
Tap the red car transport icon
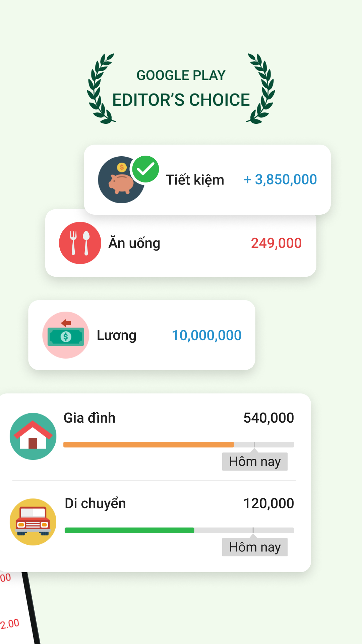click(x=33, y=522)
